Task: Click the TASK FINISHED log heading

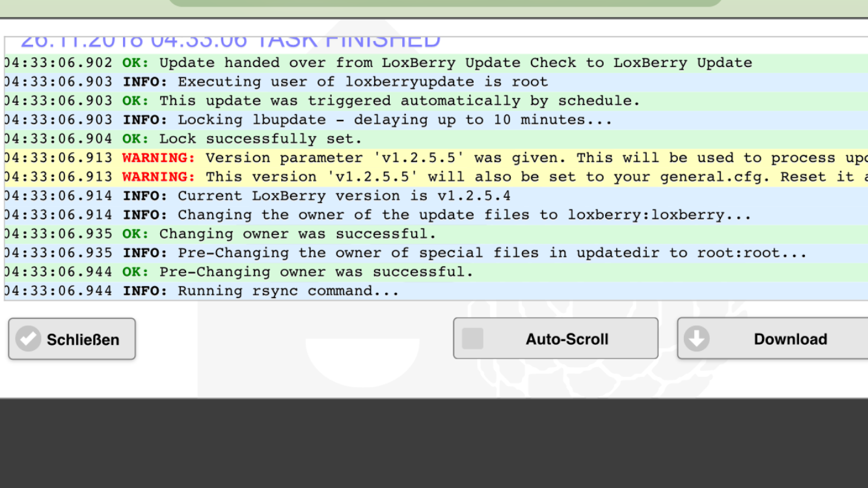Action: coord(230,42)
